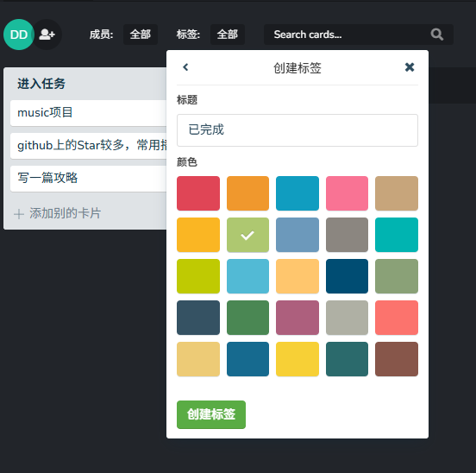This screenshot has height=473, width=476.
Task: Select the sky blue swatch in third row
Action: 247,276
